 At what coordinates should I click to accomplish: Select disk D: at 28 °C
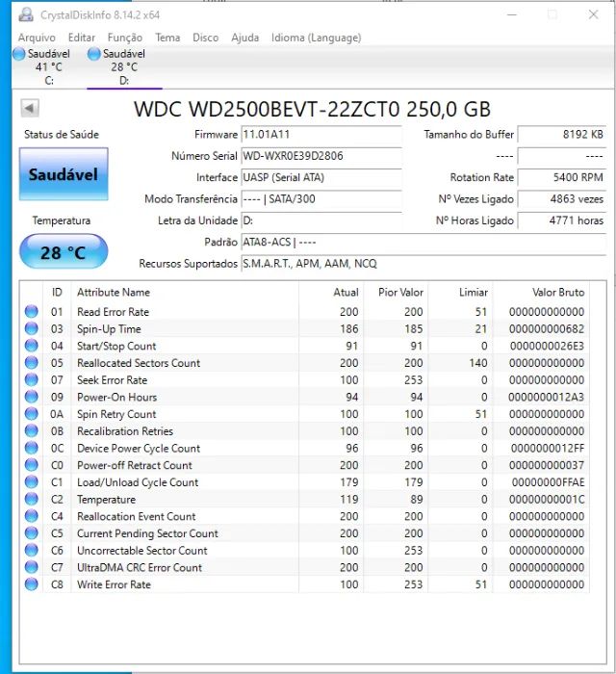tap(124, 66)
